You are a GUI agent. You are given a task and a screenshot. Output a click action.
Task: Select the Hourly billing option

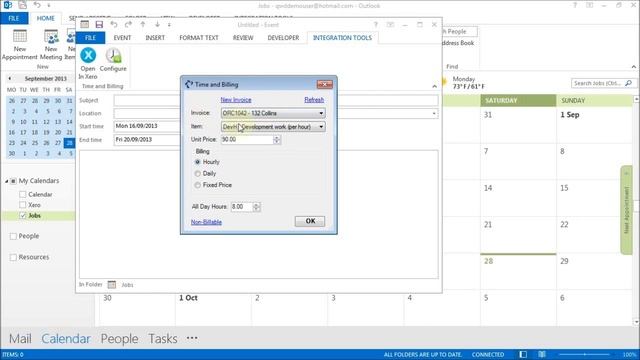tap(198, 162)
